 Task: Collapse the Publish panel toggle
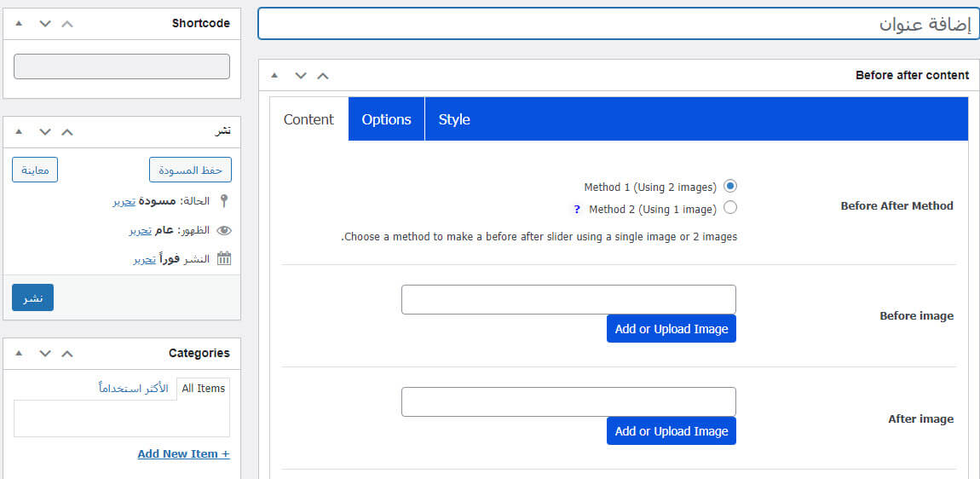pos(19,131)
